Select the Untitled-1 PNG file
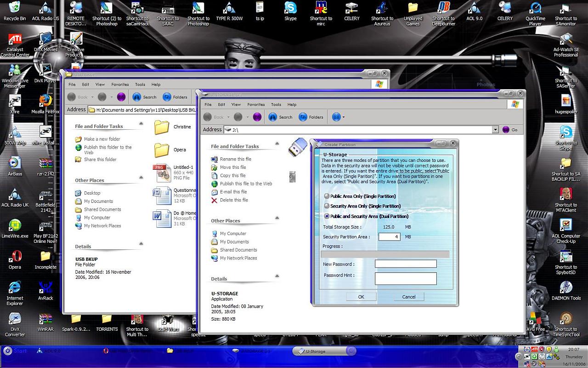This screenshot has width=588, height=368. [x=174, y=172]
